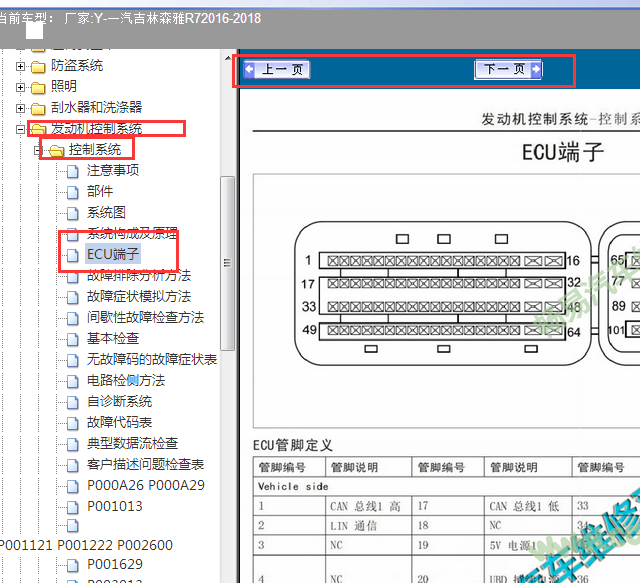Open the 基本检查 document icon
The image size is (640, 583).
tap(73, 339)
